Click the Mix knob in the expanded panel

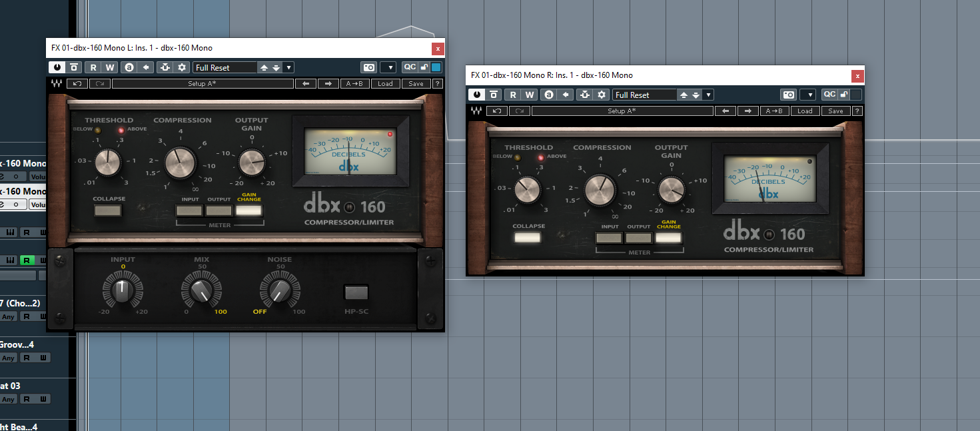pos(201,291)
